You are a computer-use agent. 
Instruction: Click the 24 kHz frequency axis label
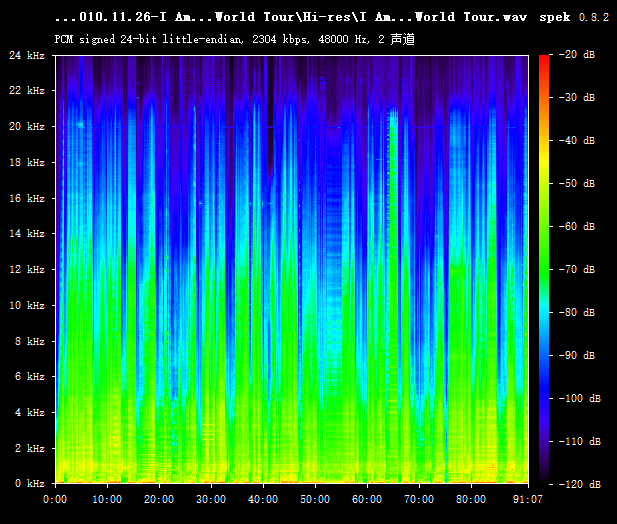(x=27, y=55)
